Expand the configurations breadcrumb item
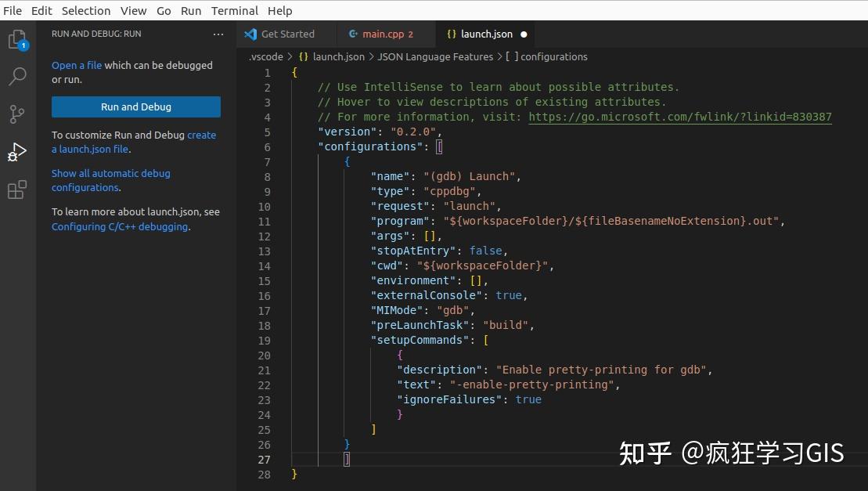 pos(554,56)
